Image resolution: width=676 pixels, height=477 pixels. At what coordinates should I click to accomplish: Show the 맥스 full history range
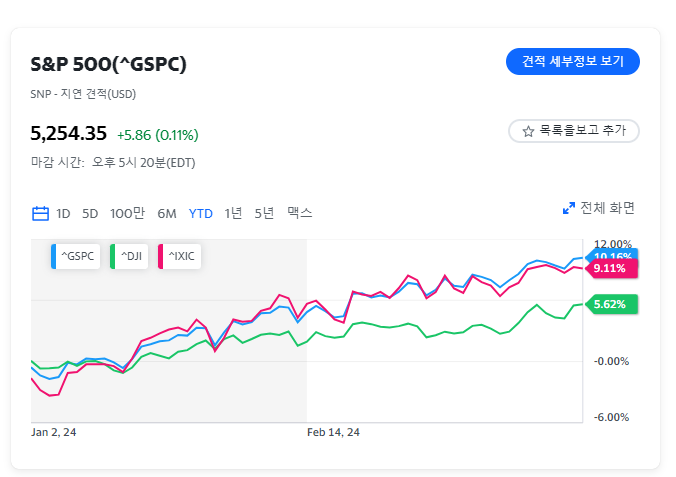tap(300, 213)
